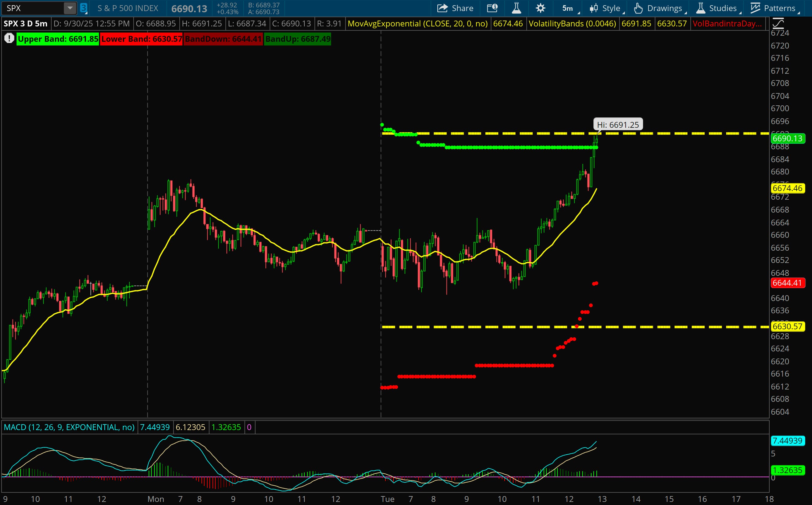Click the D: 9/30/25 12:55 PM readout
This screenshot has width=812, height=505.
tap(92, 24)
